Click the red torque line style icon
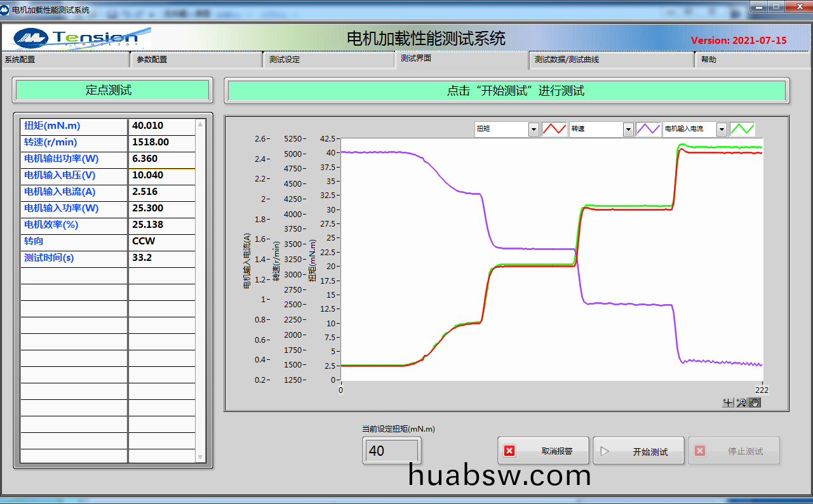 [x=553, y=129]
